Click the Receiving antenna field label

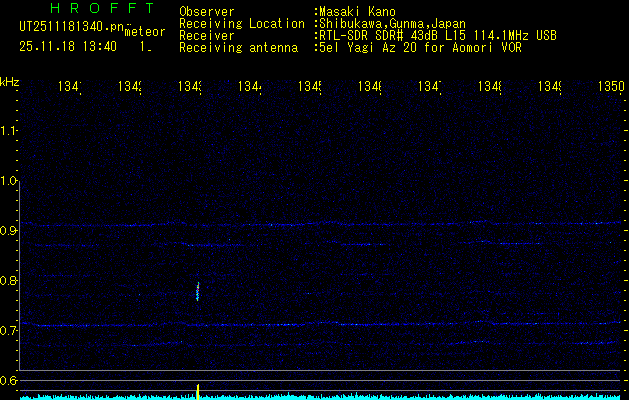[x=238, y=47]
